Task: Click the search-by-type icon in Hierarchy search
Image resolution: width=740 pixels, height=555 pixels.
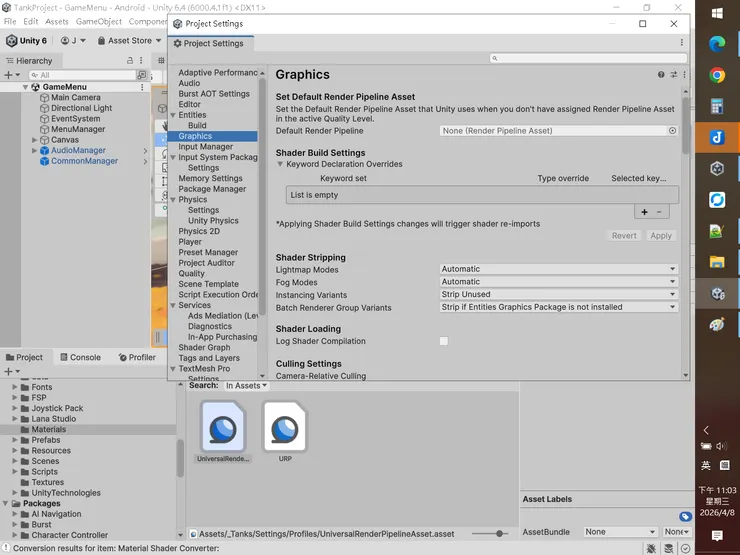Action: click(x=143, y=75)
